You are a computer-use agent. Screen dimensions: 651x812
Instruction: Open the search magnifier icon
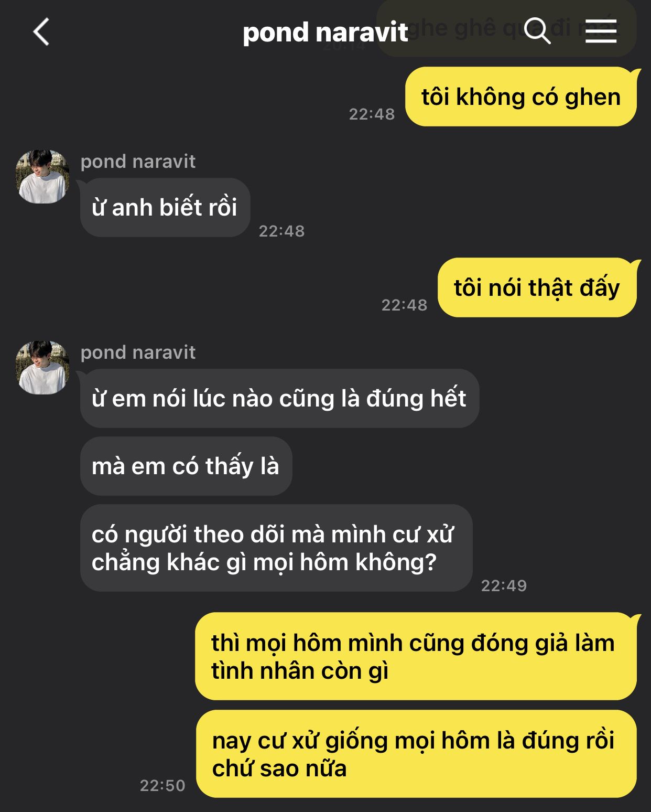coord(537,30)
